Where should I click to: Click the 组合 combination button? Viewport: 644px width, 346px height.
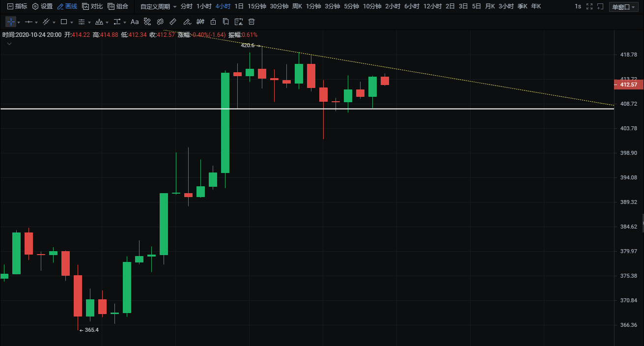tap(118, 7)
